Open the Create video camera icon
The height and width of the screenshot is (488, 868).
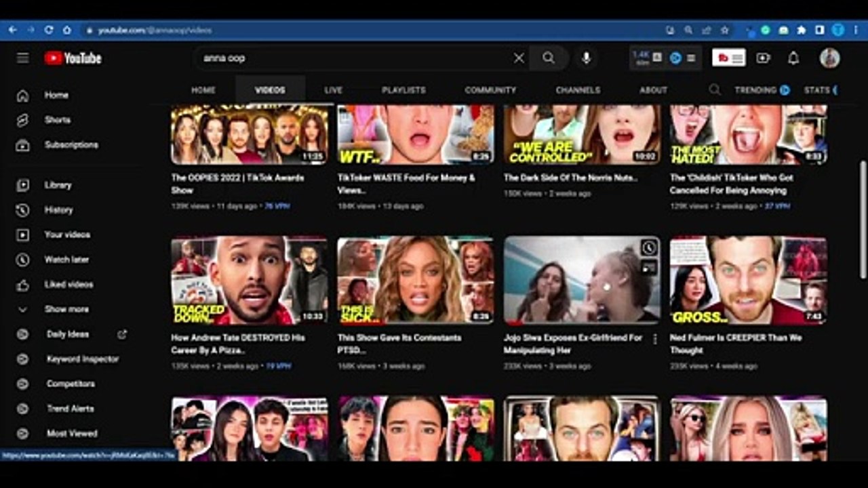764,58
